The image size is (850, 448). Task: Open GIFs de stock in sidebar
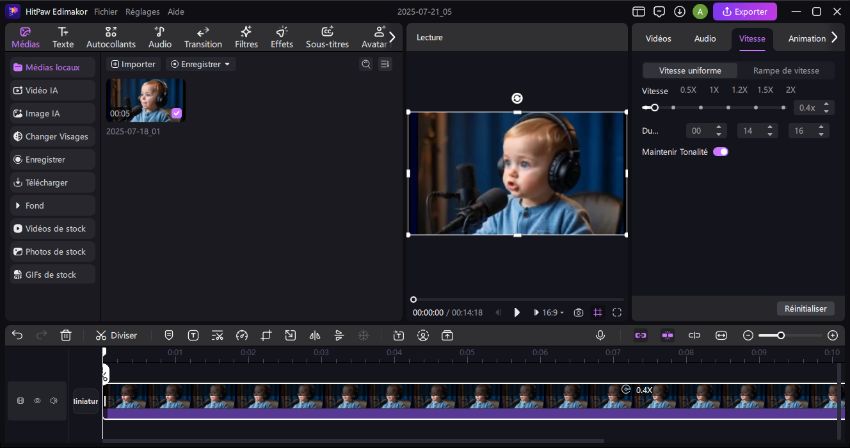click(x=52, y=275)
